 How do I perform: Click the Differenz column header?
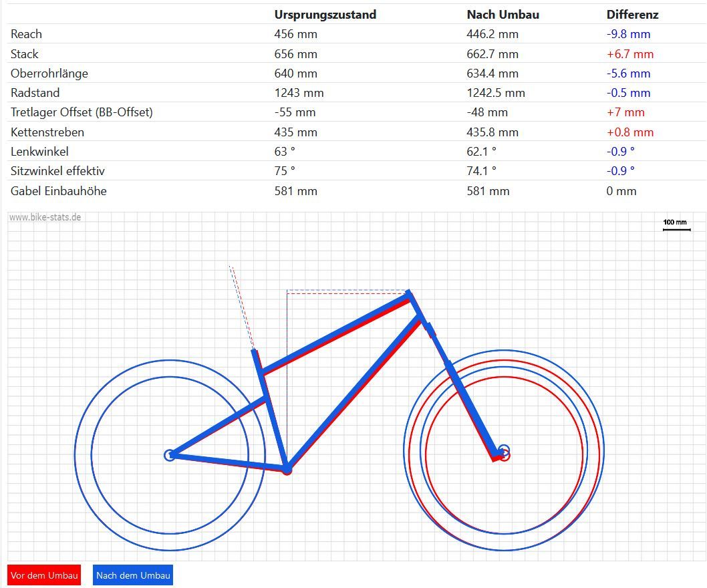pos(632,15)
